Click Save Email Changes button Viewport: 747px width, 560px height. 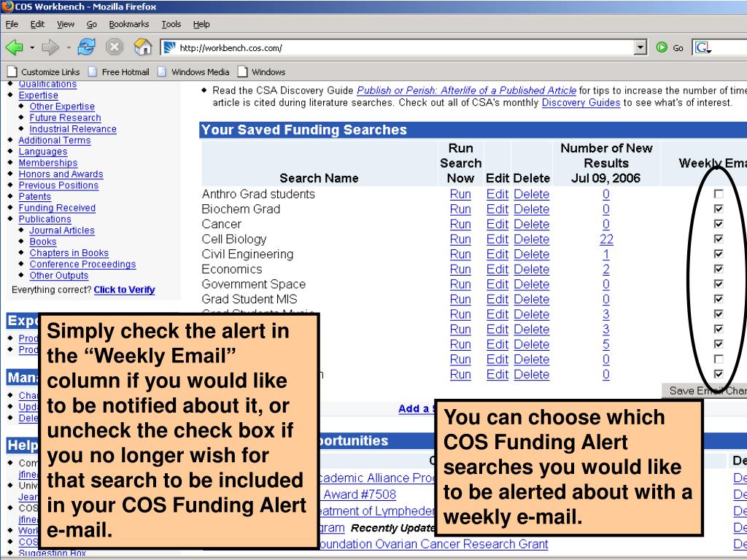point(704,391)
